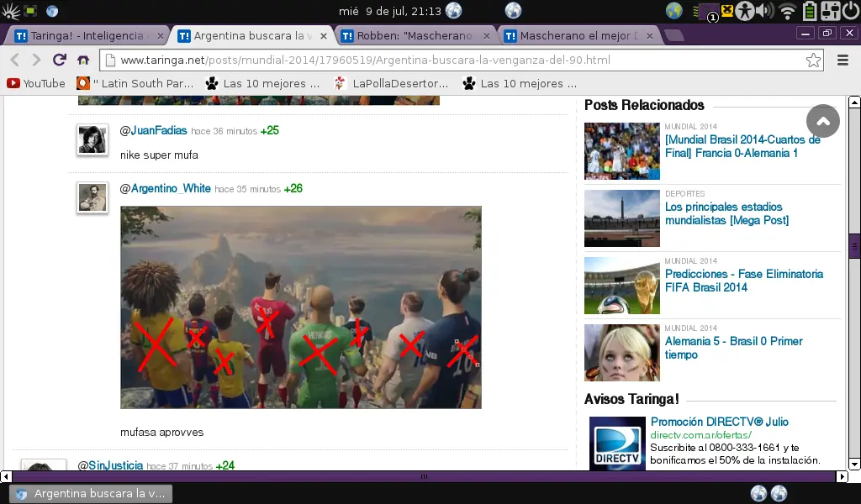Viewport: 861px width, 504px height.
Task: Click the horizontal scrollbar left arrow
Action: (6, 476)
